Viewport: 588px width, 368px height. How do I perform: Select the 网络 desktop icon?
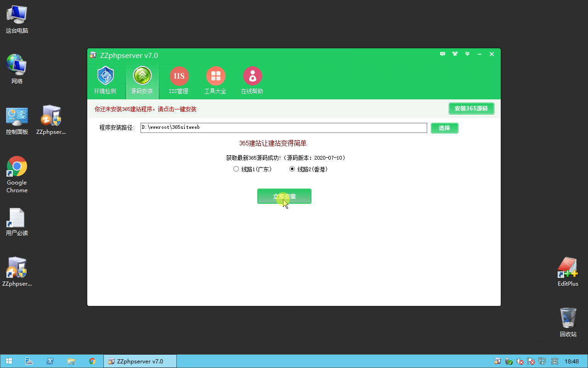(17, 69)
